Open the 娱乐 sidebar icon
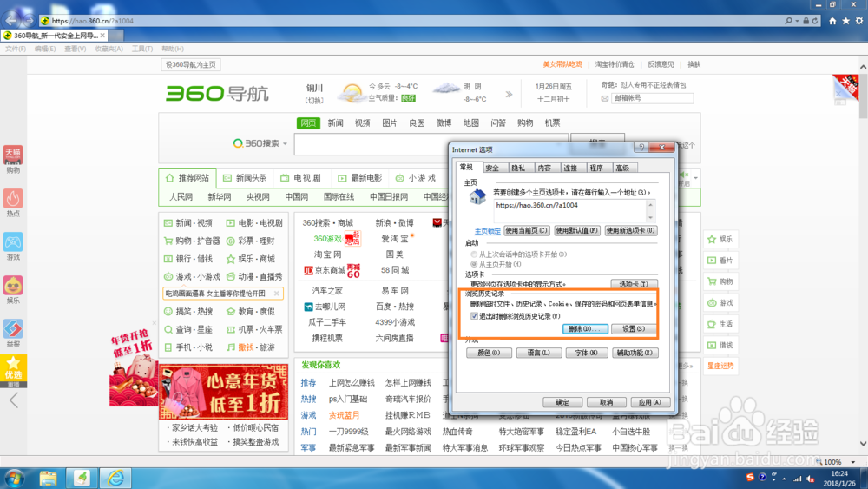This screenshot has height=489, width=868. (13, 289)
